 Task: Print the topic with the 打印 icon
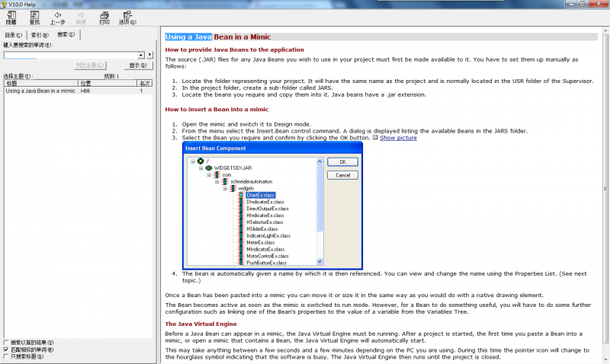(x=104, y=15)
